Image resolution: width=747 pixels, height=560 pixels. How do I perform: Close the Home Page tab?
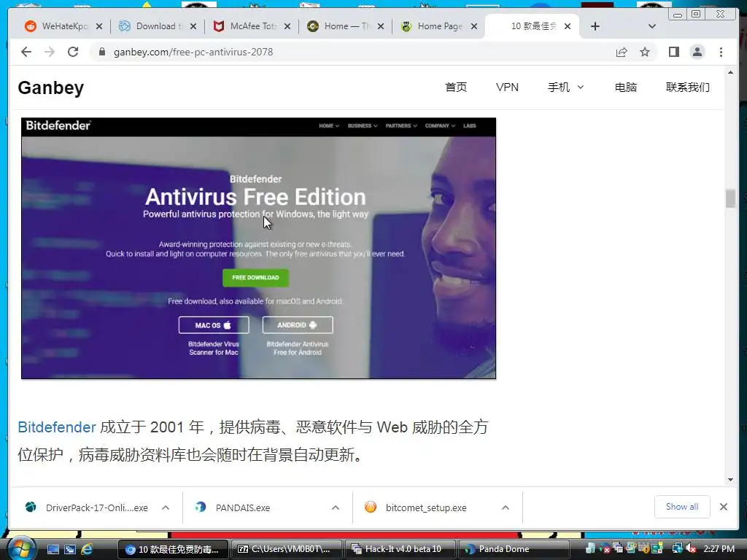pos(474,27)
